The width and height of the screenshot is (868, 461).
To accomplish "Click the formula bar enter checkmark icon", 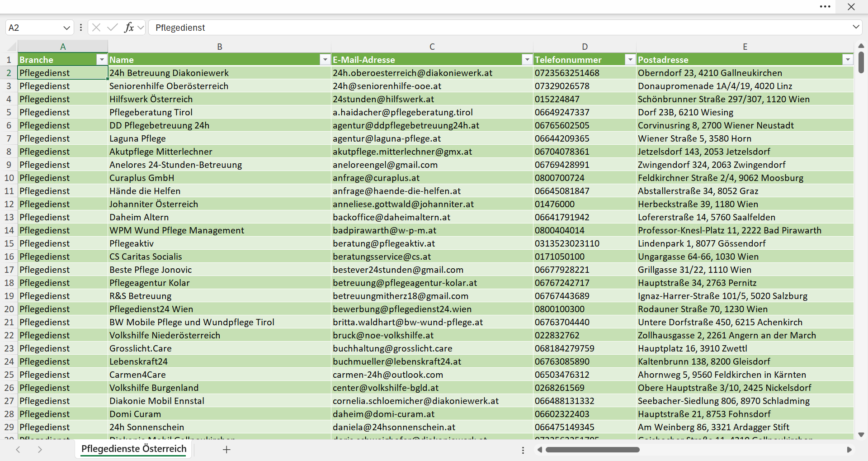I will click(x=113, y=28).
